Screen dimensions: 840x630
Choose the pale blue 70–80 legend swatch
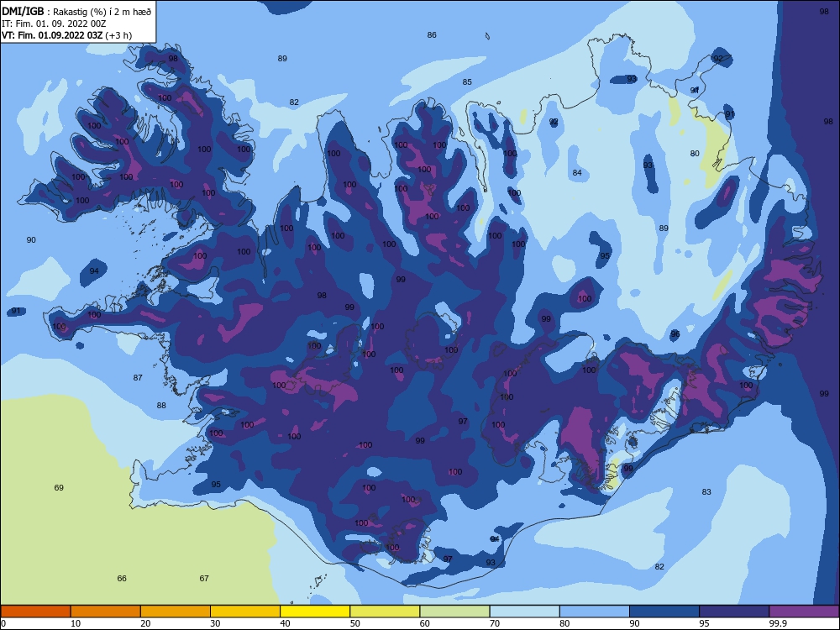(x=525, y=612)
